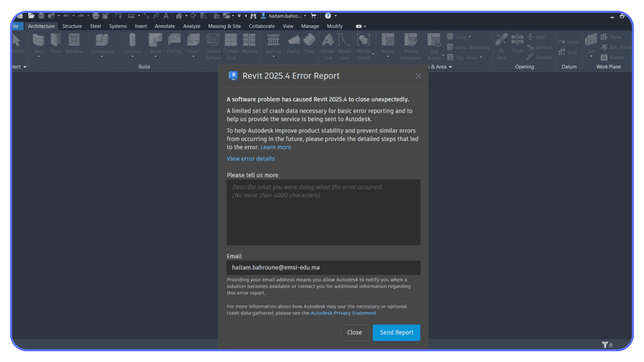
Task: Select the Wall tool
Action: tap(39, 44)
